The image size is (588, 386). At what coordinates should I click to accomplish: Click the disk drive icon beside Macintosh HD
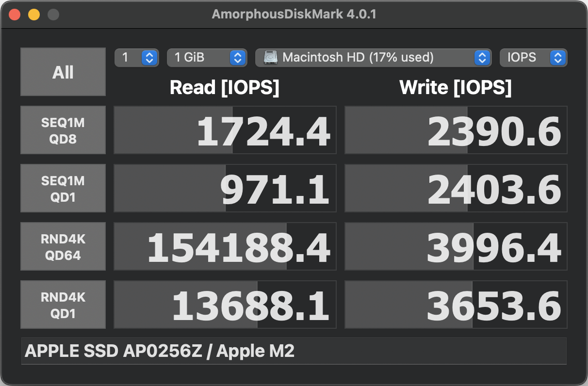(269, 58)
